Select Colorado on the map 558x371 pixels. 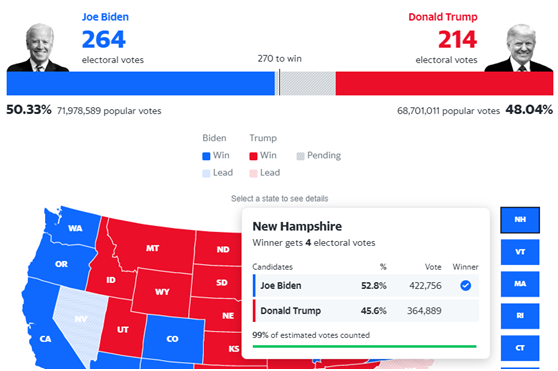173,339
